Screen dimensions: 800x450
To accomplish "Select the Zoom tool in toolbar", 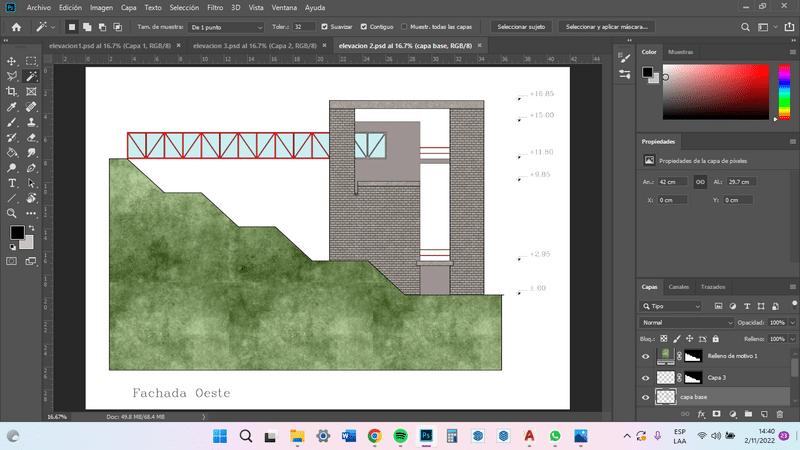I will tap(12, 213).
